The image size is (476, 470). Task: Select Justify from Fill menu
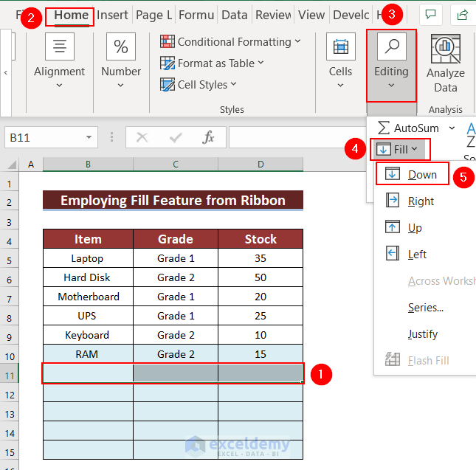click(x=423, y=334)
